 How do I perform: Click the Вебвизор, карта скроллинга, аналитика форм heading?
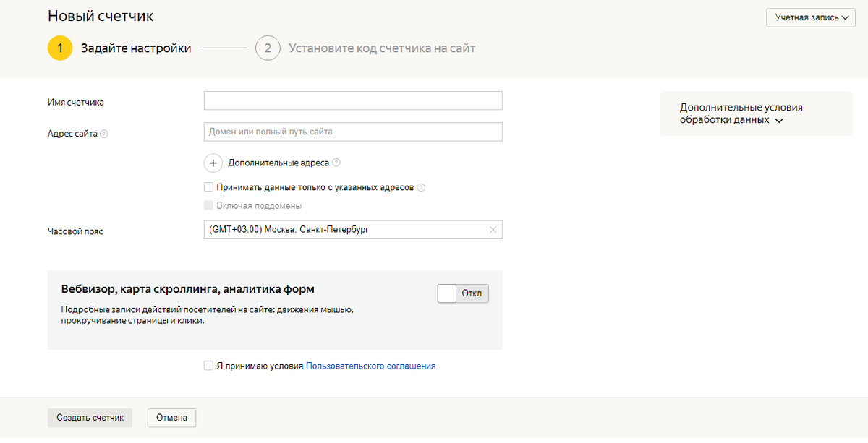[188, 289]
